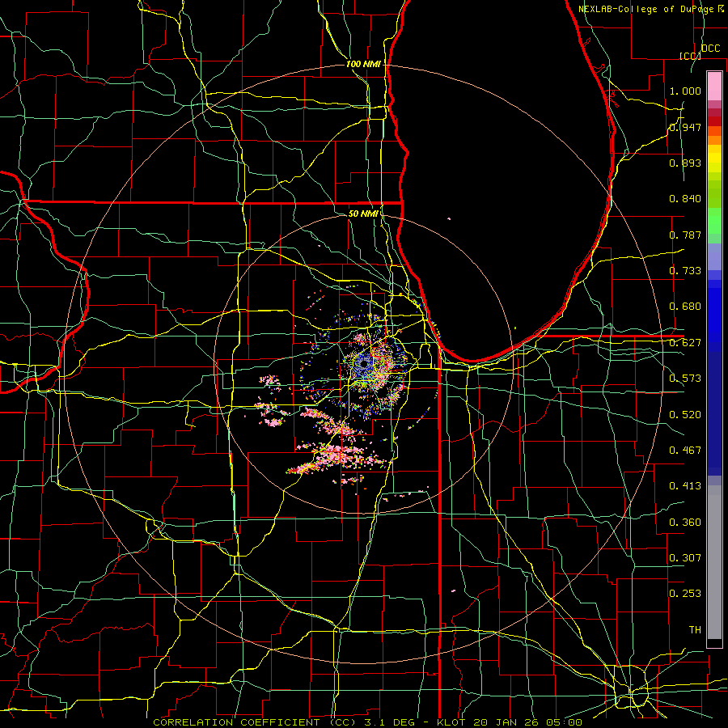Select the 0.627 scale value
Screen dimensions: 728x728
click(x=685, y=343)
